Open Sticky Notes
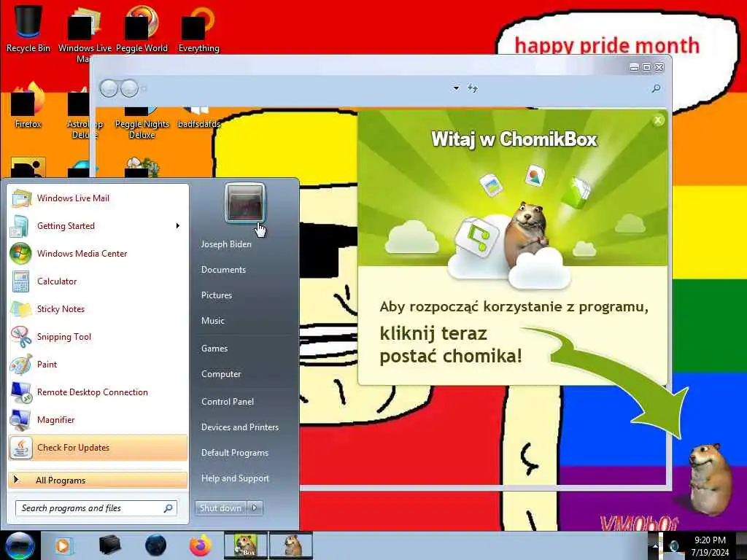 click(x=98, y=308)
